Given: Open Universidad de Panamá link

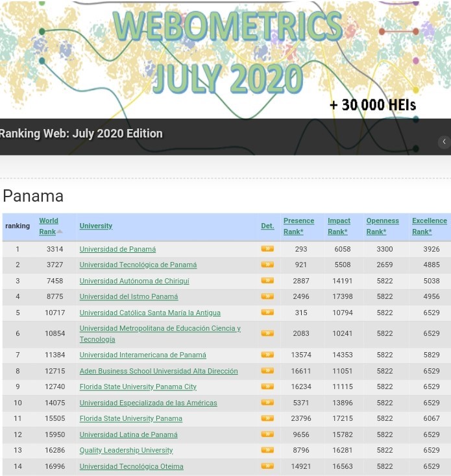Looking at the screenshot, I should coord(117,249).
